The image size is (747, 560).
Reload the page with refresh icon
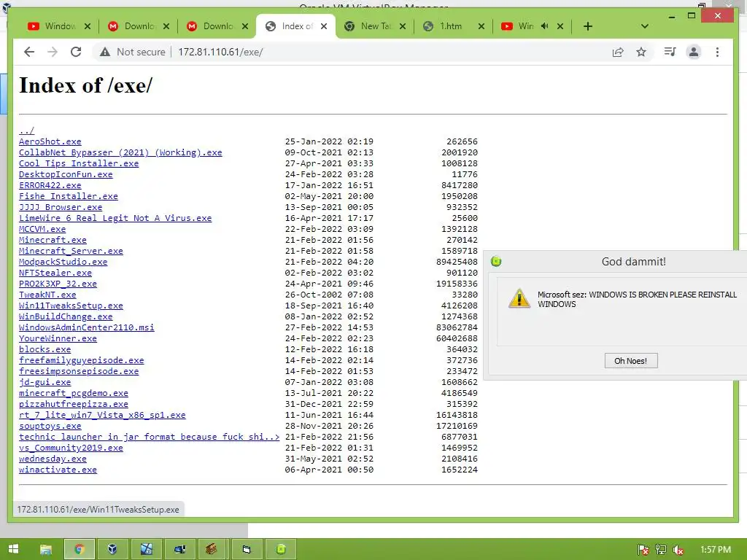point(76,52)
